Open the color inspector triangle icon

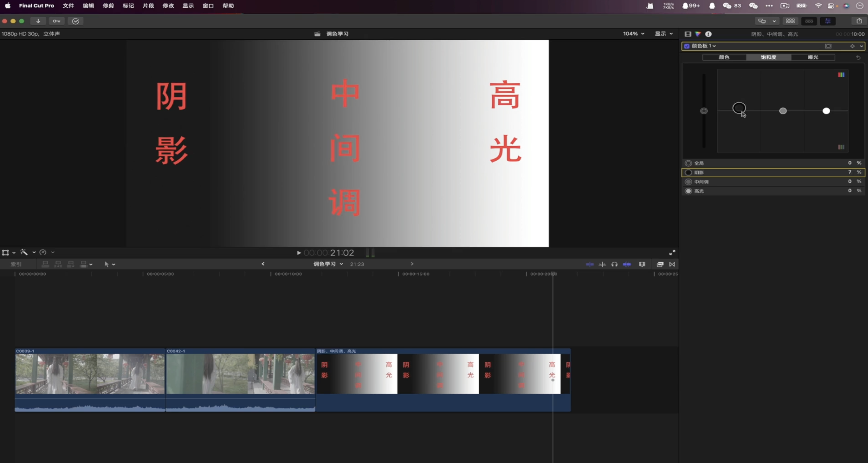(698, 34)
